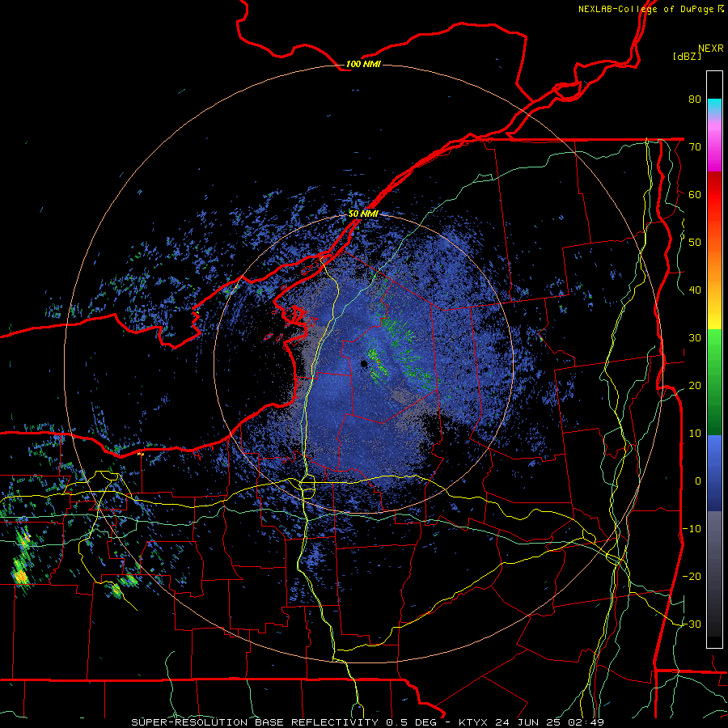728x728 pixels.
Task: Click the 20 value on the dBZ scale
Action: point(695,386)
